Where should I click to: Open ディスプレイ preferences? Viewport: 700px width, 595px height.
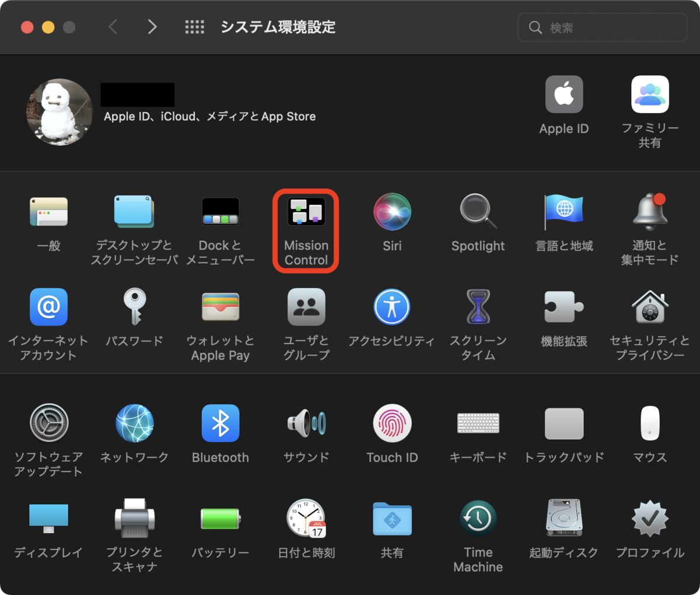pos(48,518)
